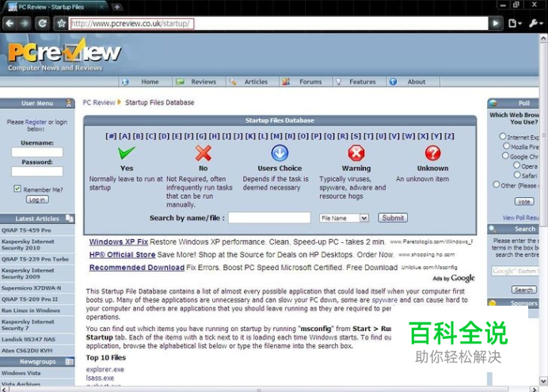The image size is (548, 392).
Task: Follow the Register link
Action: click(x=36, y=122)
